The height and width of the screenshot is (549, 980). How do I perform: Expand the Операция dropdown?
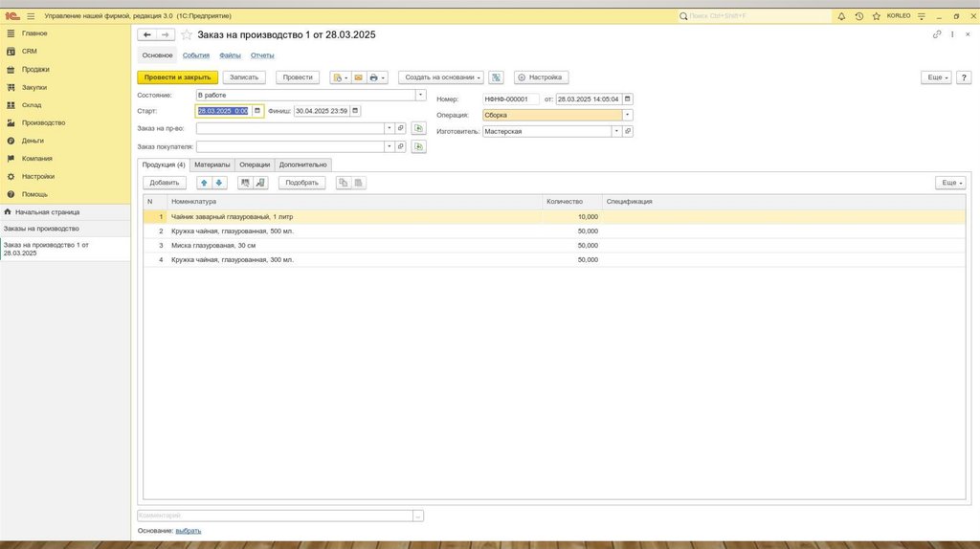click(628, 115)
